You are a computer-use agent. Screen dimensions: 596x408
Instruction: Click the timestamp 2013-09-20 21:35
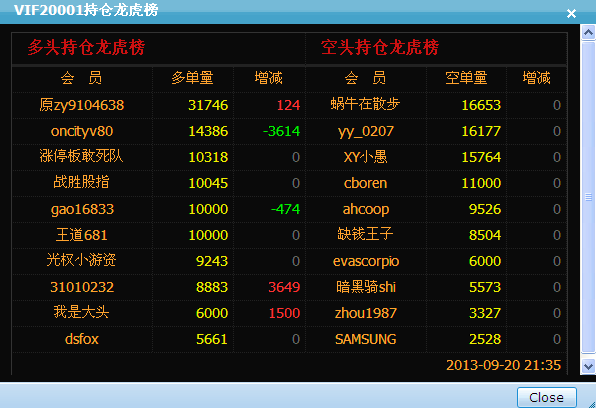tap(503, 365)
